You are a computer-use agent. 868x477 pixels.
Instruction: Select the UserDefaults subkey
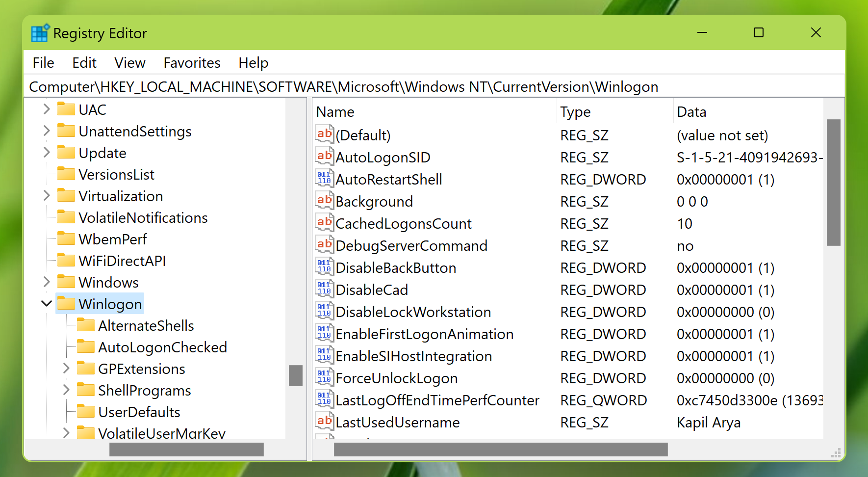tap(139, 412)
